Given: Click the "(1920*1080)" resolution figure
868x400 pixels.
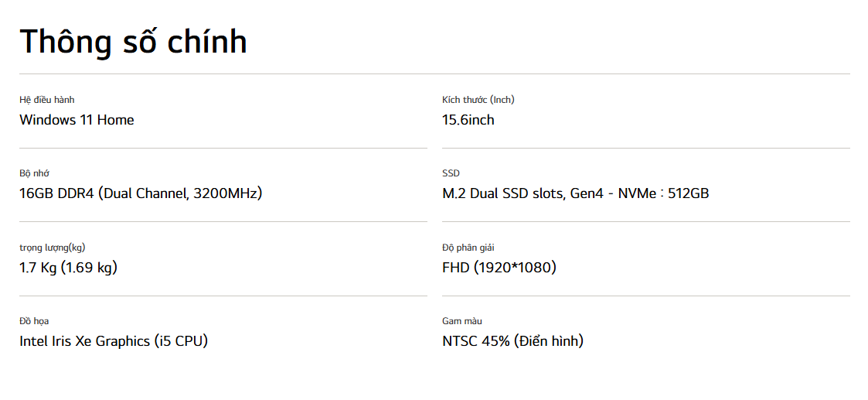Looking at the screenshot, I should pos(515,268).
